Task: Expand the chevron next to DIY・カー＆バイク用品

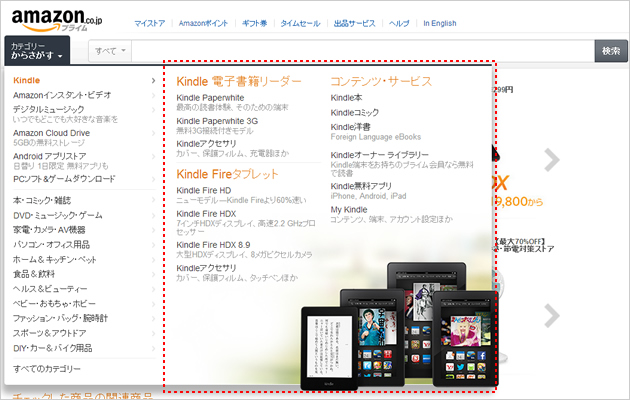Action: coord(153,349)
